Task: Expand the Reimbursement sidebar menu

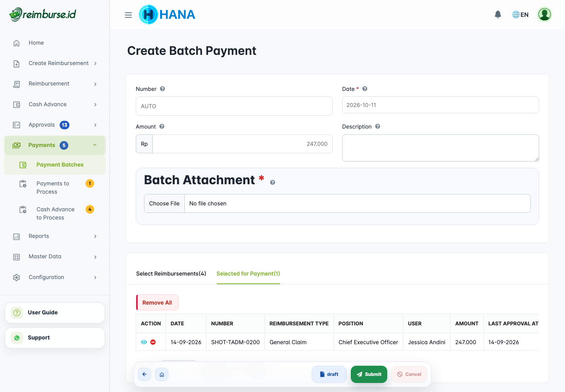Action: tap(55, 84)
